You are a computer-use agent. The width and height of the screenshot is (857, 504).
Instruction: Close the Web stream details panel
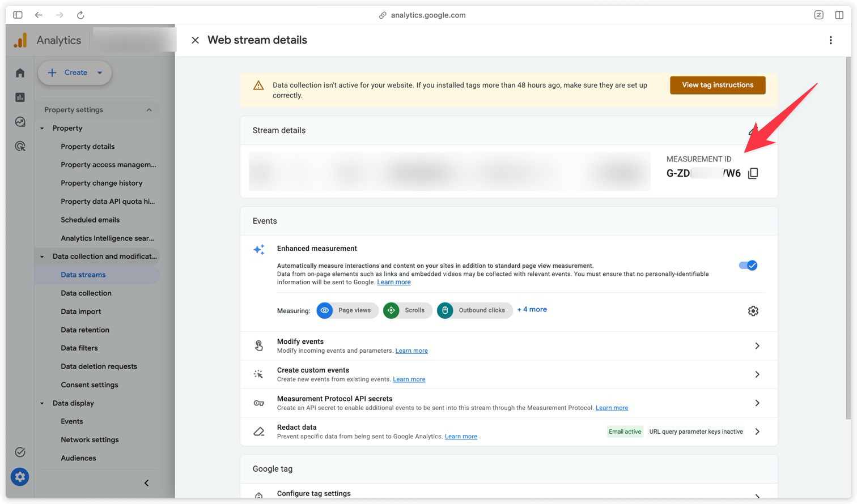click(195, 40)
